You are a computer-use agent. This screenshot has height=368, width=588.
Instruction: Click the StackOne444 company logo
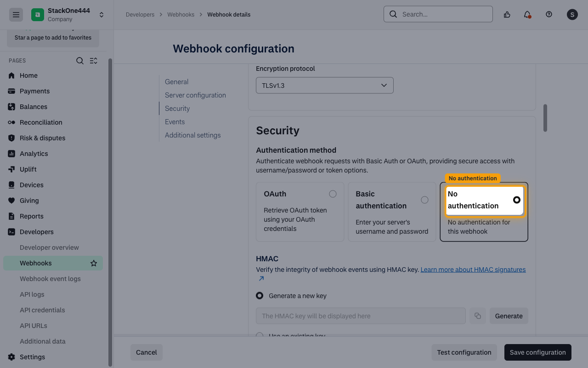click(38, 15)
